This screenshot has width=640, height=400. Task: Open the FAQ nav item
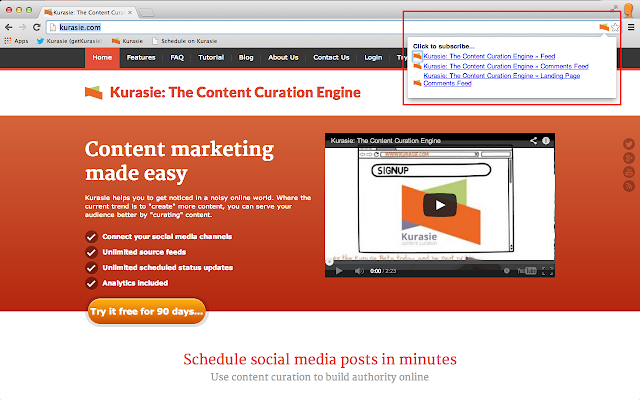[x=177, y=58]
